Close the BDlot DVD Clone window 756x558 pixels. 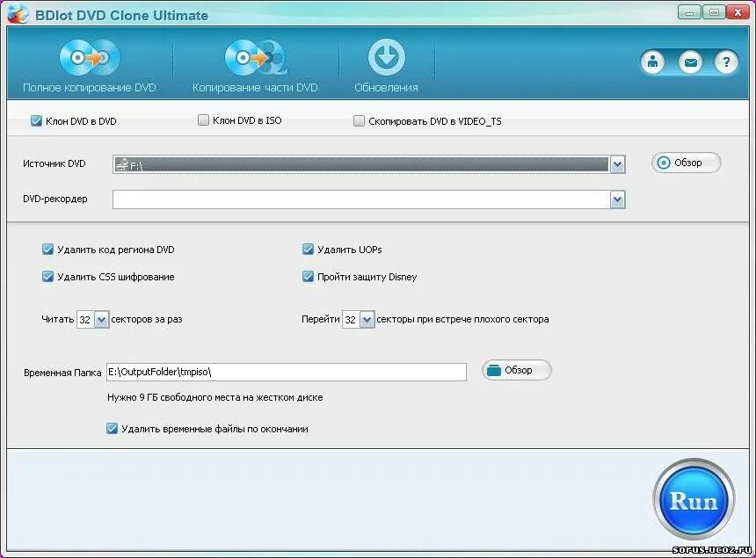[738, 12]
